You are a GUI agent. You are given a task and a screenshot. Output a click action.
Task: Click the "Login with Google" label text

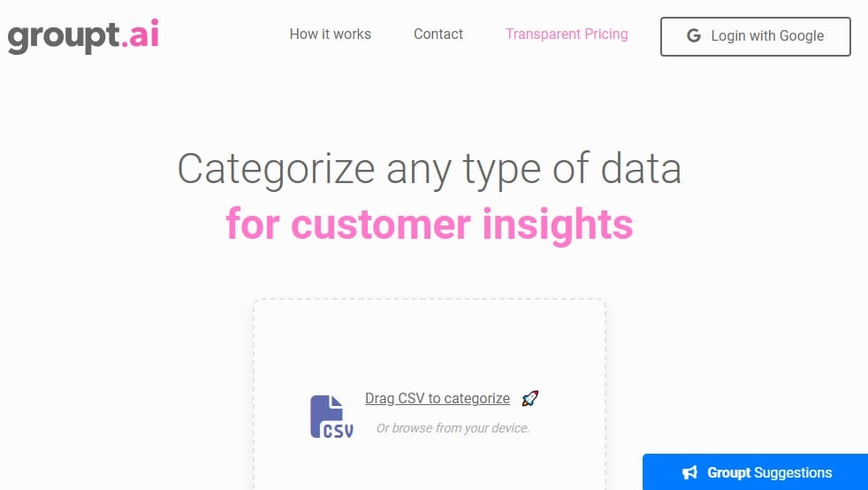point(767,36)
